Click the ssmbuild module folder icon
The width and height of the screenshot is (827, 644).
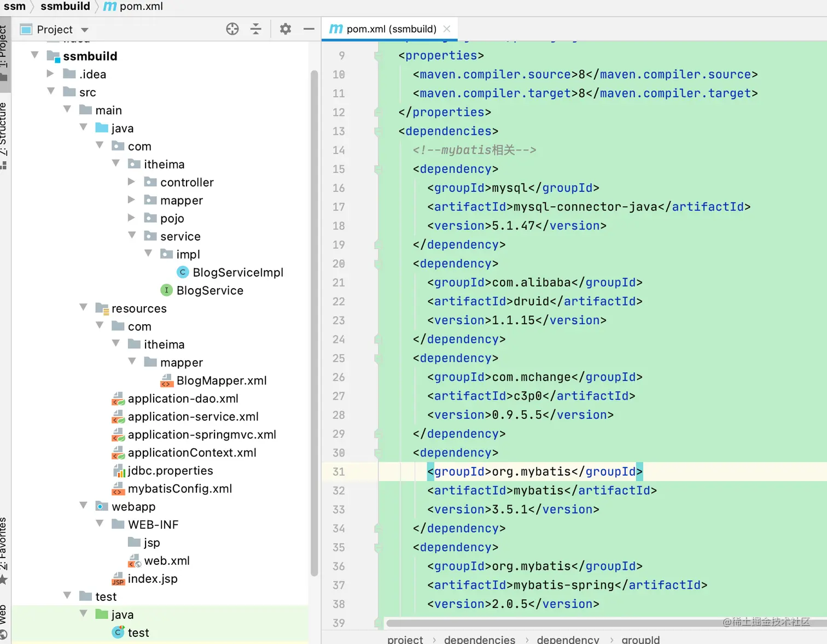click(x=53, y=56)
